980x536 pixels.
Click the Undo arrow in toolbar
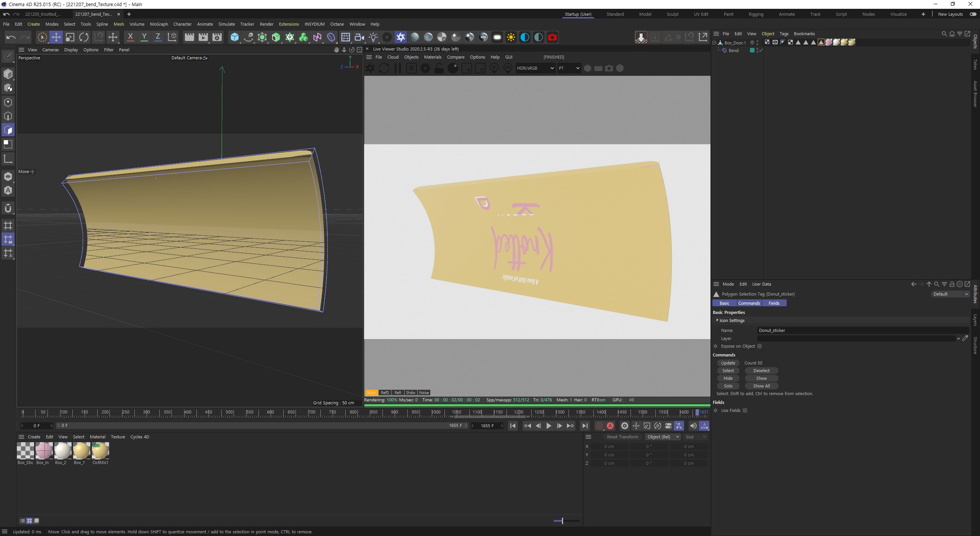coord(11,37)
